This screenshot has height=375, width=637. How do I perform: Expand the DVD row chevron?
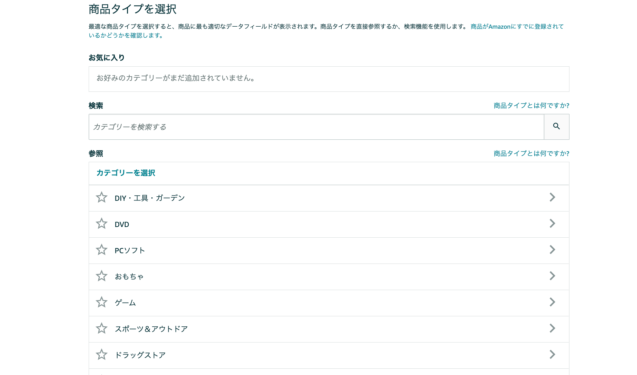552,223
